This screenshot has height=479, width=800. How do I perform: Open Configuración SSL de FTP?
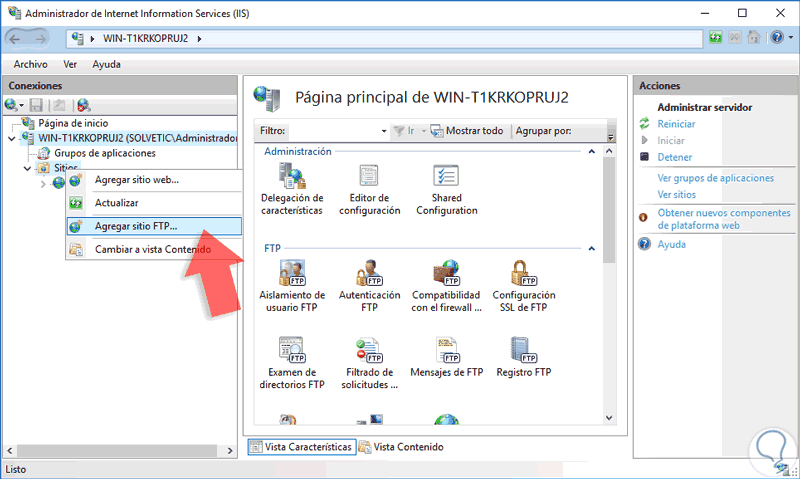[x=523, y=286]
